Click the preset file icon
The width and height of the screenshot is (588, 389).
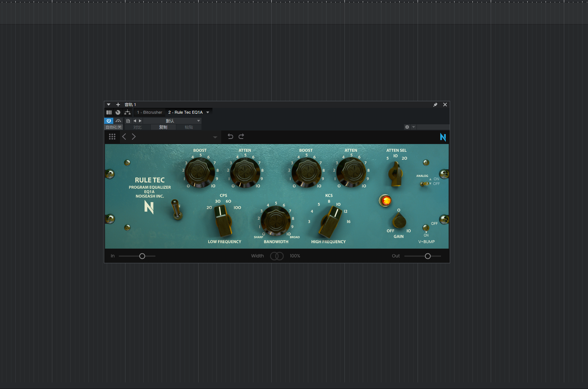pyautogui.click(x=128, y=120)
